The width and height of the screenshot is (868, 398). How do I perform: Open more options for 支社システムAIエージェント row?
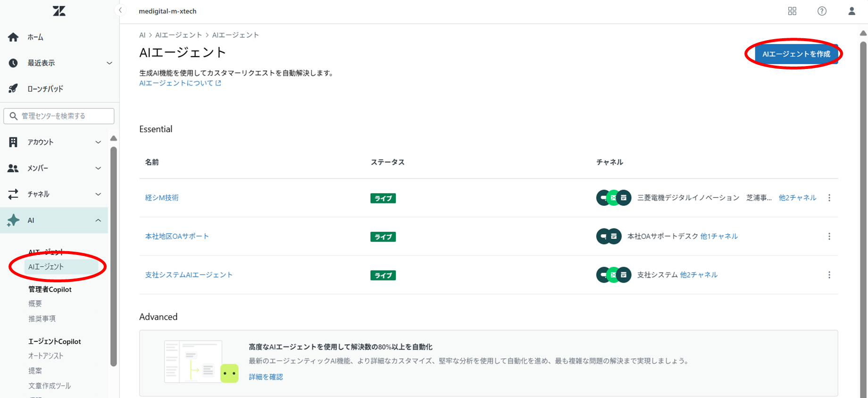pyautogui.click(x=829, y=275)
